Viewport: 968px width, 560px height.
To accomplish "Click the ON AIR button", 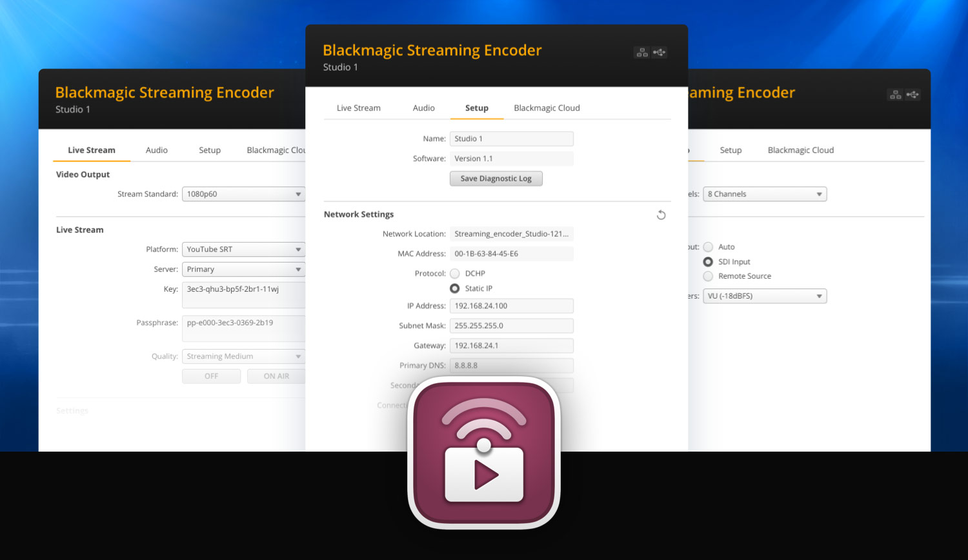I will click(276, 376).
